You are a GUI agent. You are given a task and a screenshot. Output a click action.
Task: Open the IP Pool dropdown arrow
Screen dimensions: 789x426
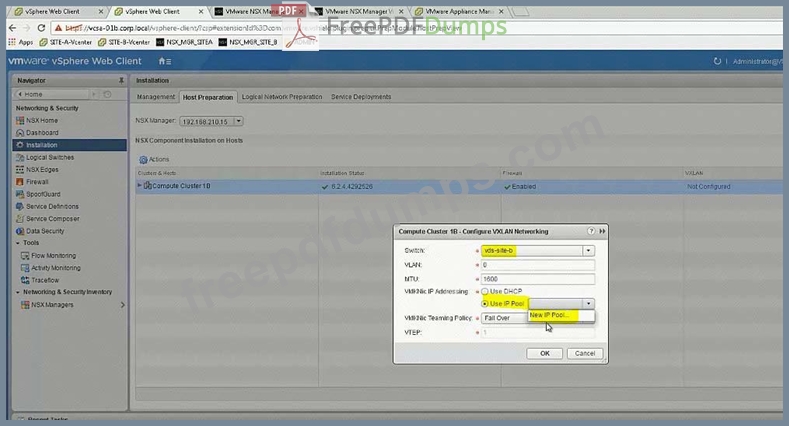588,304
